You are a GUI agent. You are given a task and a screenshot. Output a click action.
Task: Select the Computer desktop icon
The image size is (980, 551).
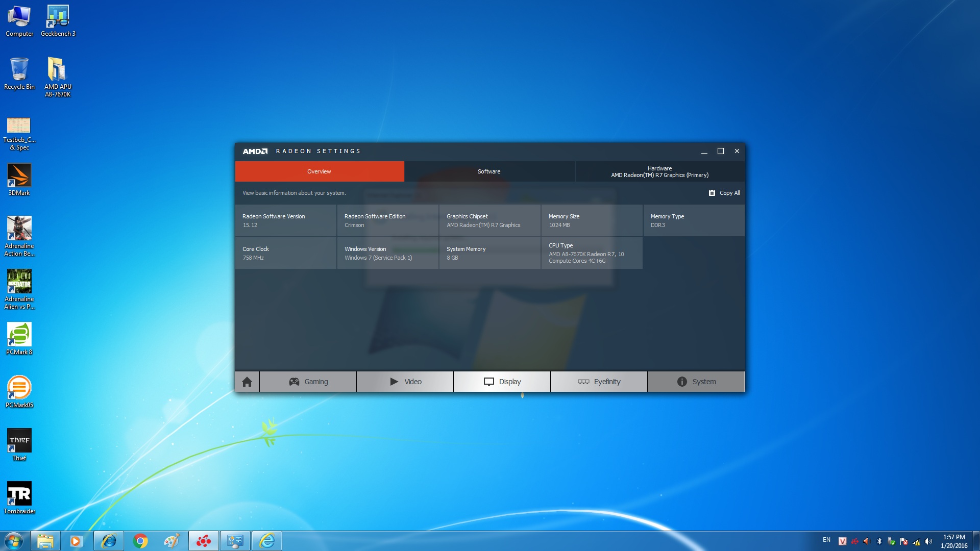point(19,21)
